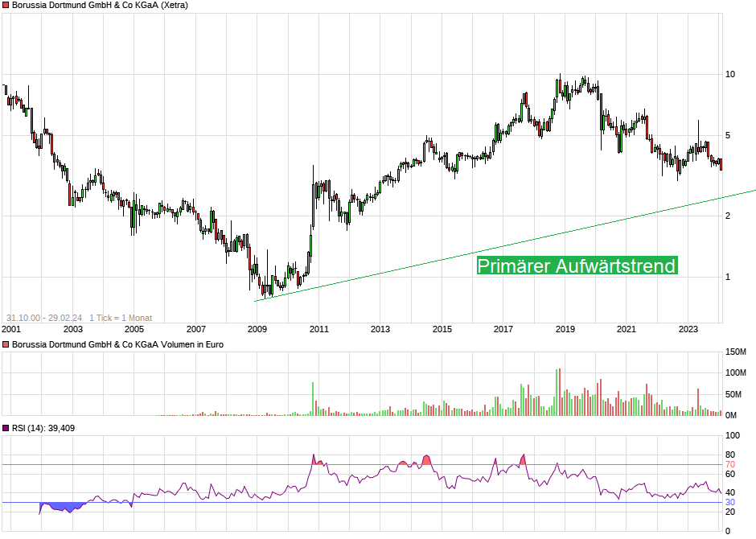Viewport: 756px width, 539px height.
Task: Click the 2013 year label on time axis
Action: click(x=380, y=329)
